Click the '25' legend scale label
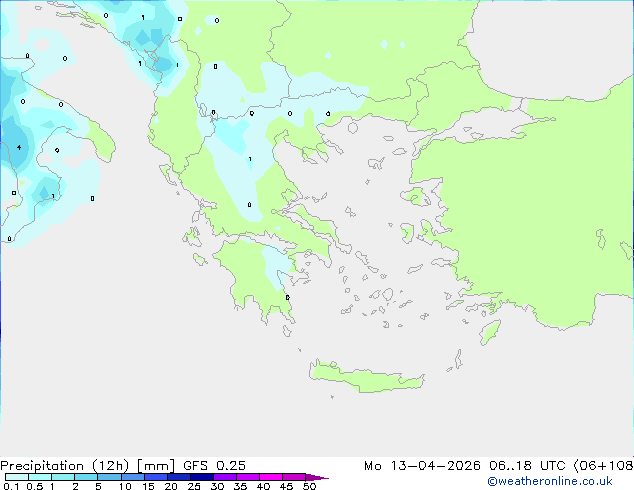The height and width of the screenshot is (490, 634). [x=194, y=486]
